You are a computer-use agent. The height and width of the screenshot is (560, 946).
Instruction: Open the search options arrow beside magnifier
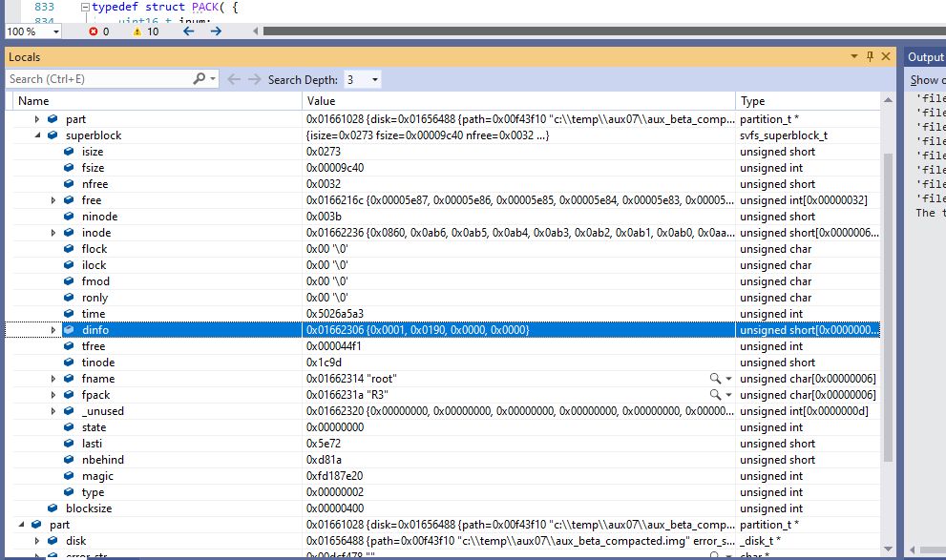pyautogui.click(x=213, y=79)
